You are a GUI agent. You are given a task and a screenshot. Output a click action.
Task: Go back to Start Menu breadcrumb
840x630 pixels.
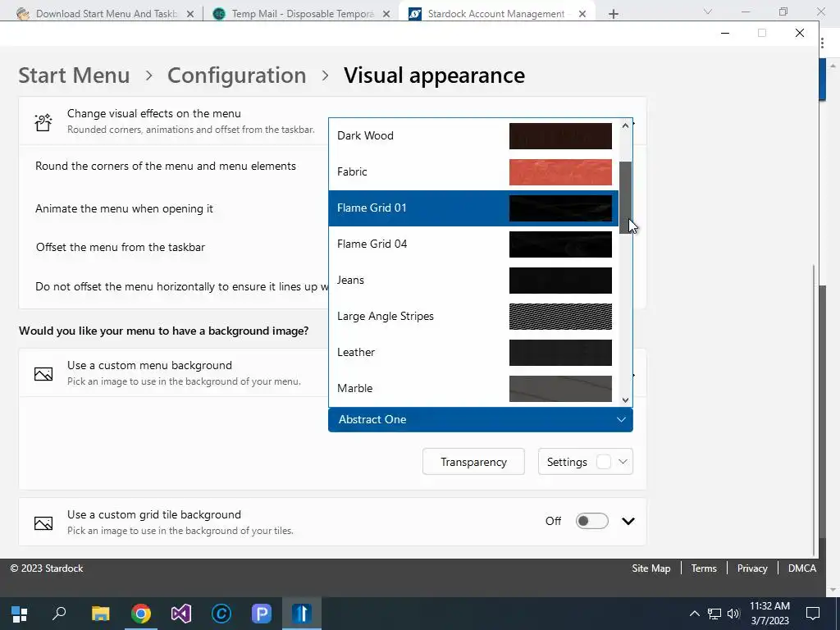[74, 75]
